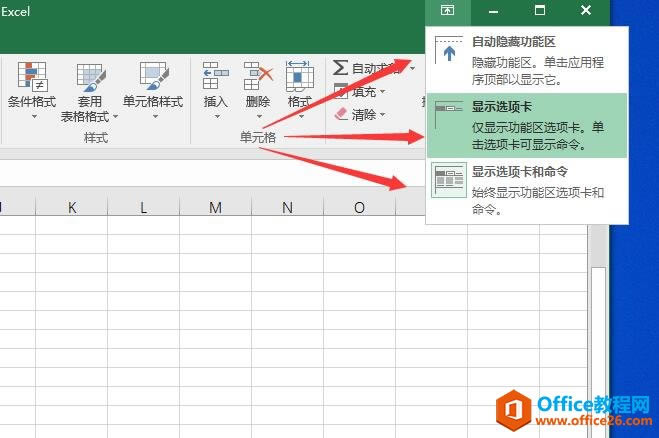Click the 删除 delete cells icon
This screenshot has height=438, width=659.
pos(258,76)
